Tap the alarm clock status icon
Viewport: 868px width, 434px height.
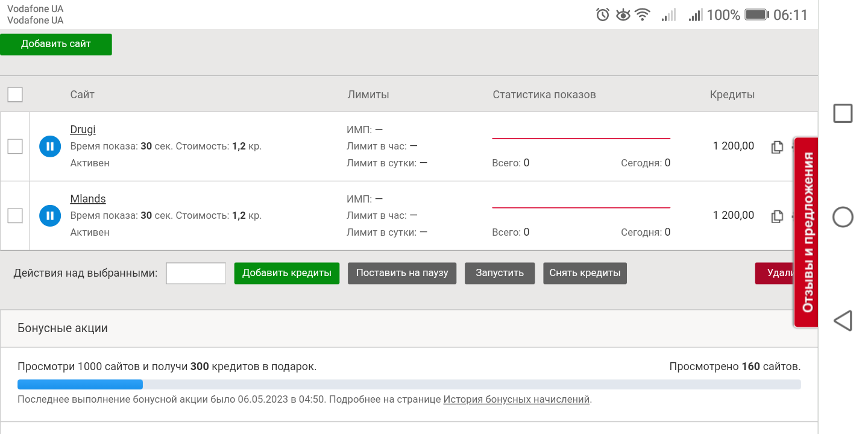click(x=603, y=15)
